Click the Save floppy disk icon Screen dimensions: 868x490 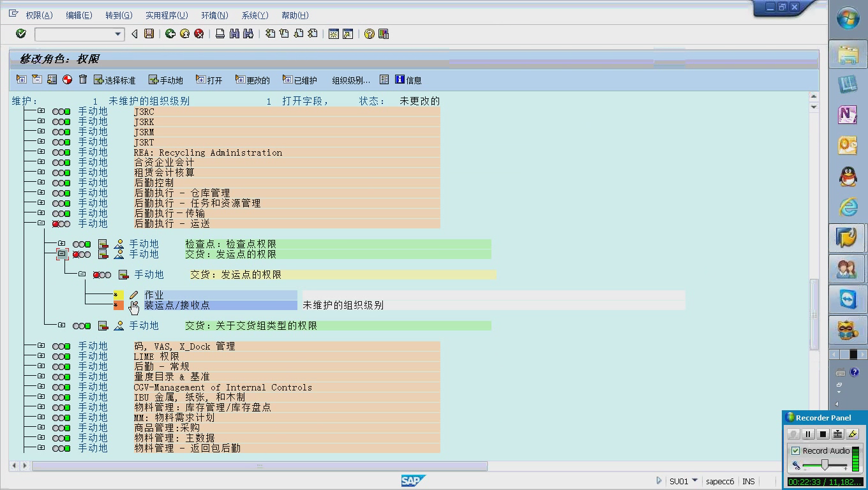(149, 34)
